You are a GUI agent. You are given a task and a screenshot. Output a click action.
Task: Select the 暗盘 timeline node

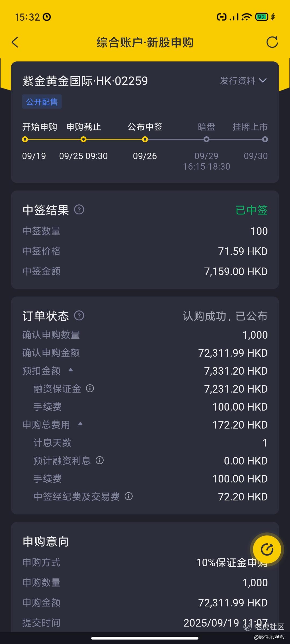[x=206, y=139]
